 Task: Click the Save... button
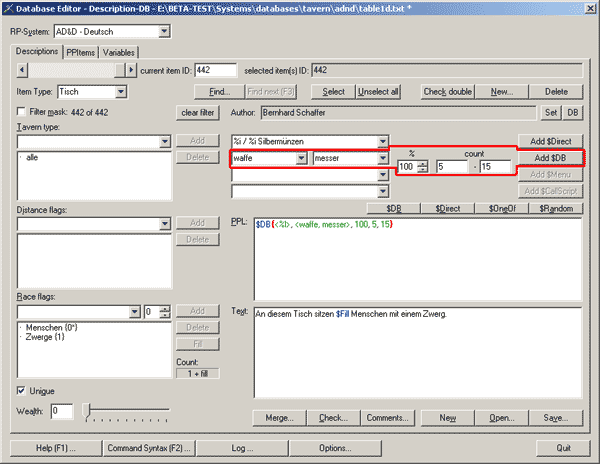tap(550, 418)
